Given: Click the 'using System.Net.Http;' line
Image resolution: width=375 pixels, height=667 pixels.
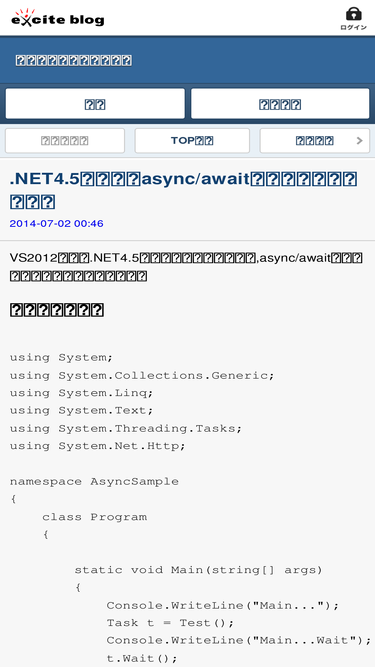Looking at the screenshot, I should [98, 446].
